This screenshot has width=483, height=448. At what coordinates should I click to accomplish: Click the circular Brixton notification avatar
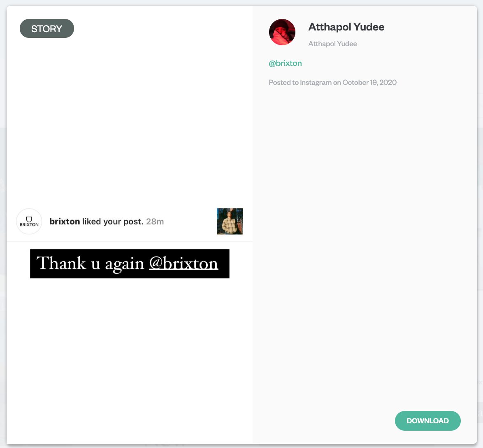[x=29, y=221]
